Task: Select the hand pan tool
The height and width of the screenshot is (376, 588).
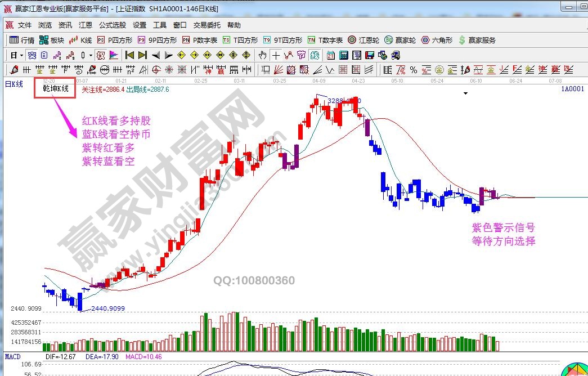Action: 262,55
